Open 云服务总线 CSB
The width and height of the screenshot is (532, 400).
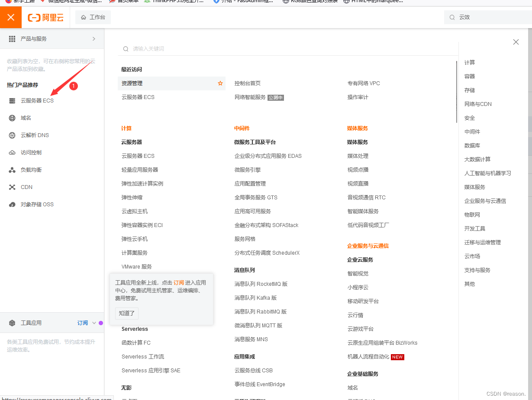point(254,371)
